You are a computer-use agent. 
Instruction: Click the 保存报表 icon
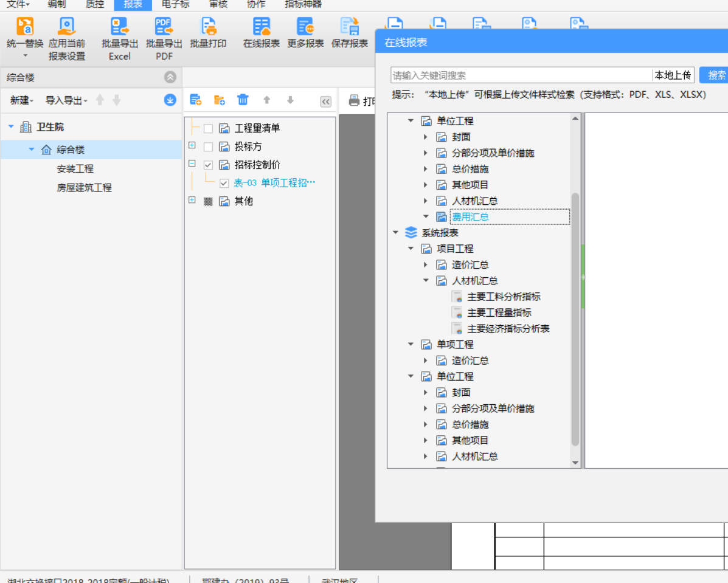point(350,27)
